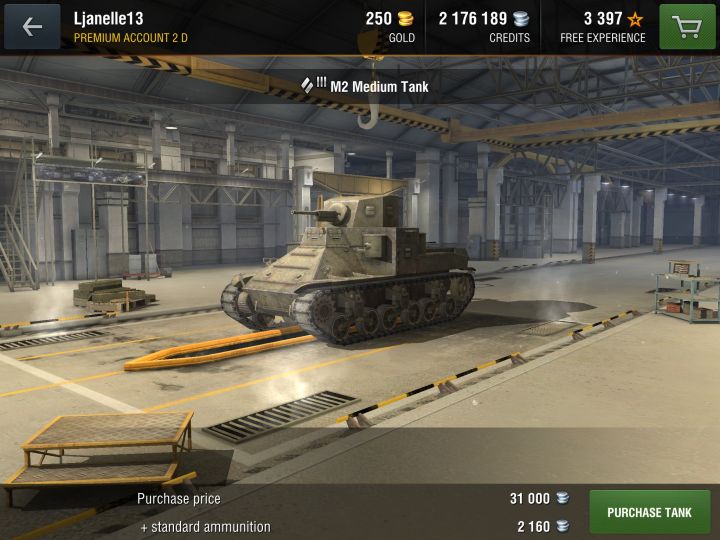Open the Ljanelle13 player profile
Image resolution: width=720 pixels, height=540 pixels.
point(109,19)
